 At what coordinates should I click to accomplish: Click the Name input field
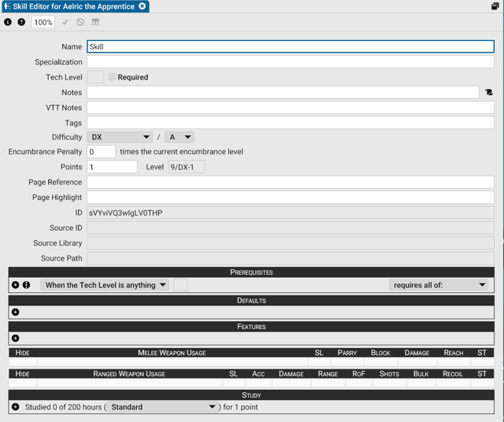pyautogui.click(x=291, y=46)
